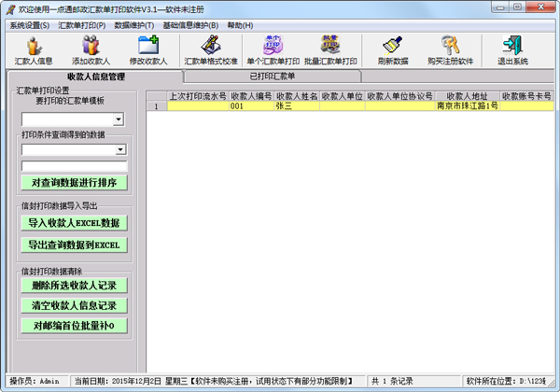The image size is (560, 392).
Task: Open the 汇款单打印(P) menu
Action: point(82,25)
